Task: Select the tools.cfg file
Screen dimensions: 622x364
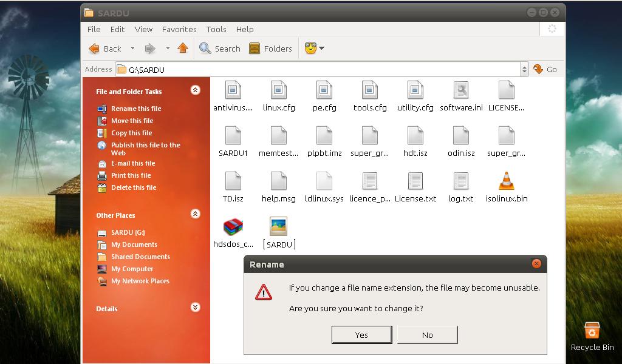Action: [x=370, y=96]
